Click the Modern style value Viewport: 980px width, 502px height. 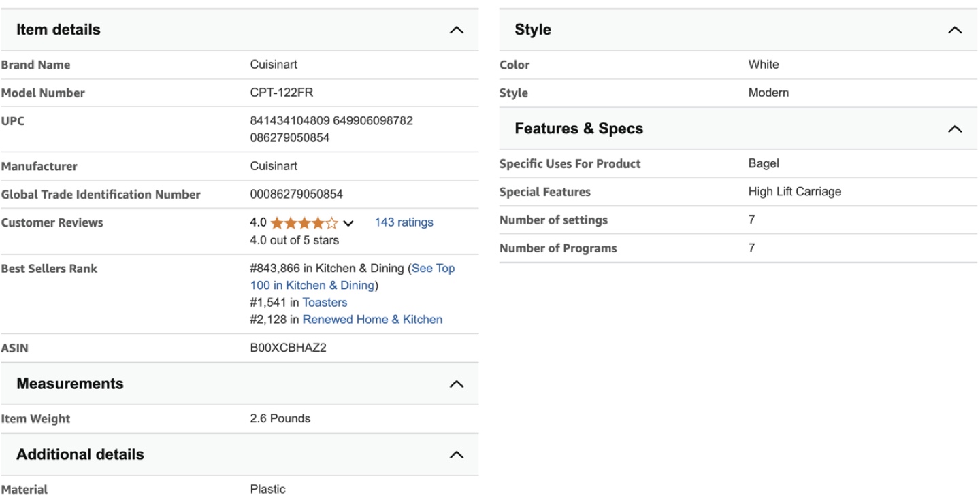769,93
